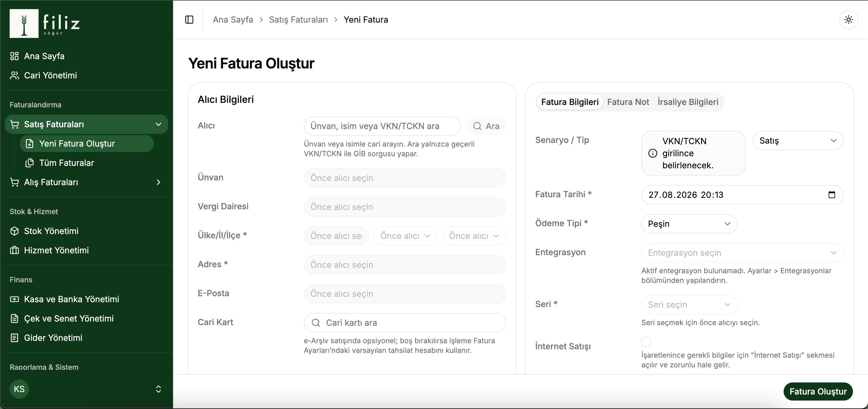Go to Çek ve Senet Yönetimi
Viewport: 868px width, 409px height.
[x=86, y=318]
